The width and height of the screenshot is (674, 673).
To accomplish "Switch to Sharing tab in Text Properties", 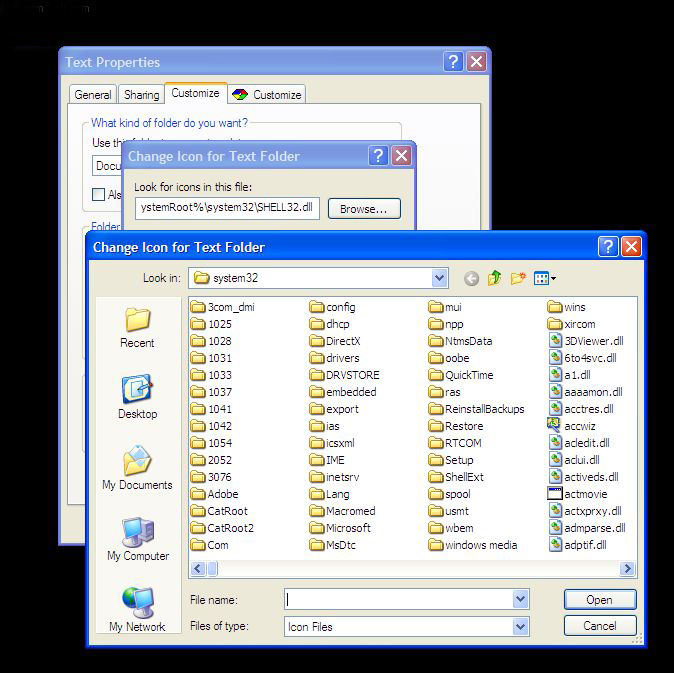I will 141,95.
